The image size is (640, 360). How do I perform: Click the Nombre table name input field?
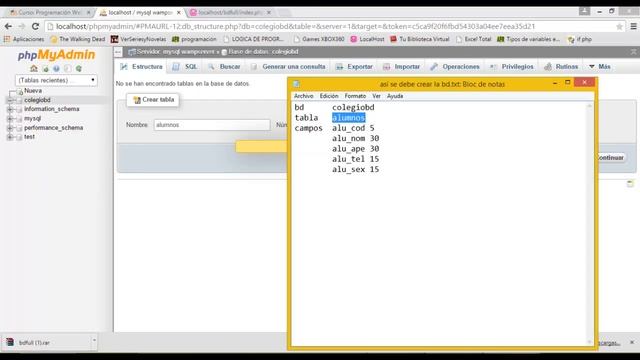tap(212, 125)
